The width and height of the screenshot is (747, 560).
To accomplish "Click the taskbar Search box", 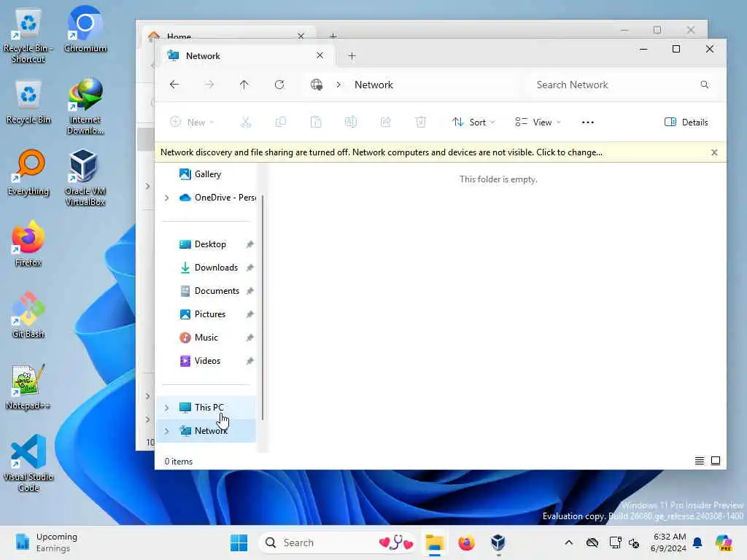I will click(337, 542).
